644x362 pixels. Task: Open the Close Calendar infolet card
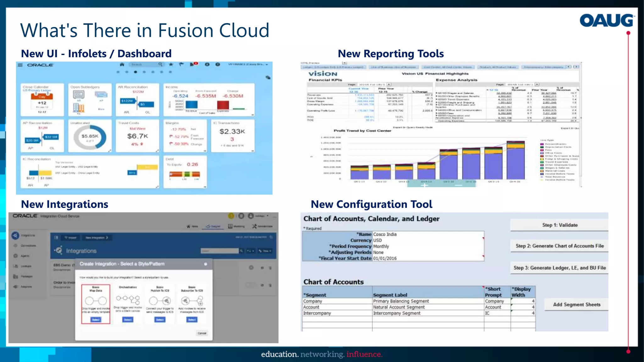click(x=42, y=99)
